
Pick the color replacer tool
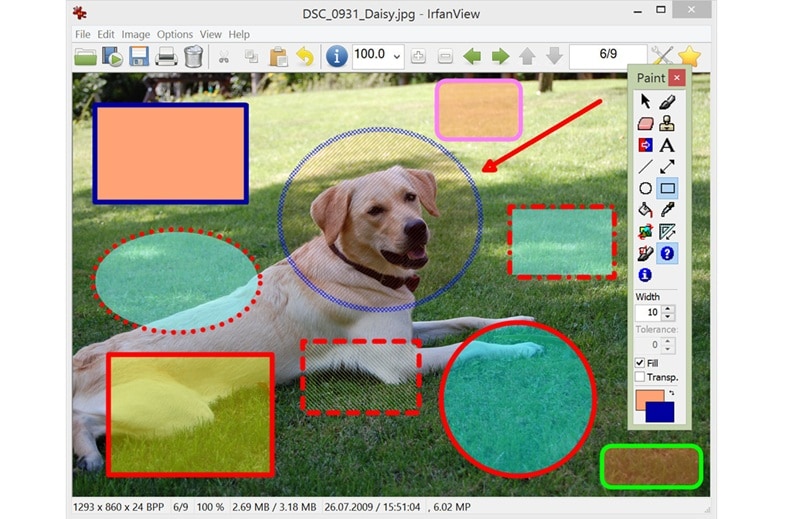[x=645, y=145]
